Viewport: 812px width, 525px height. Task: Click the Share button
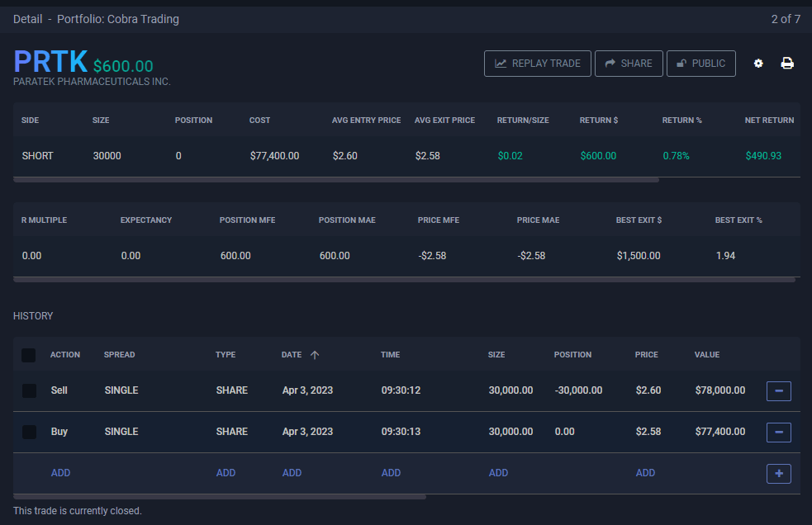point(628,64)
